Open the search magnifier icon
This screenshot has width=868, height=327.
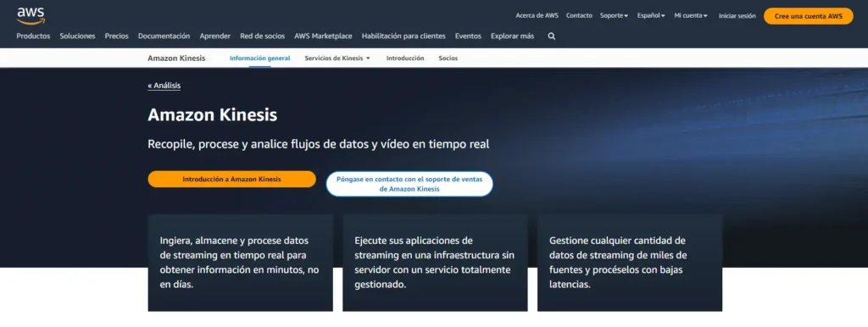[551, 36]
